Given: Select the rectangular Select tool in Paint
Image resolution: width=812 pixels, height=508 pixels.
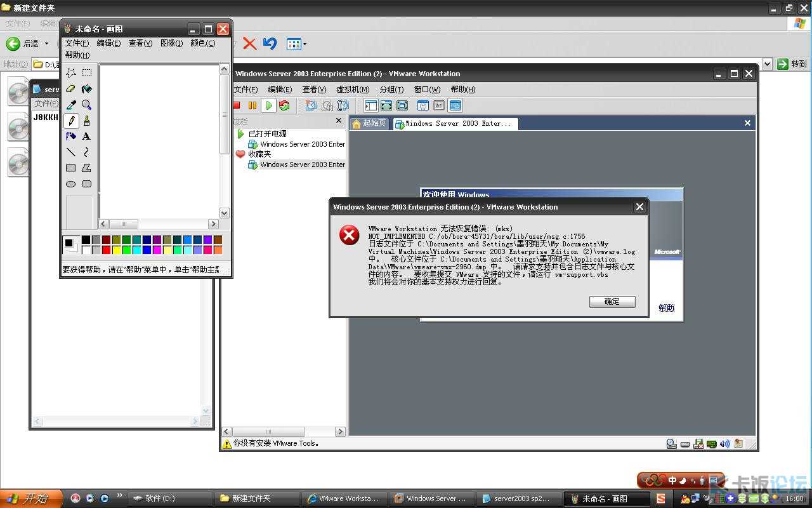Looking at the screenshot, I should pos(87,73).
